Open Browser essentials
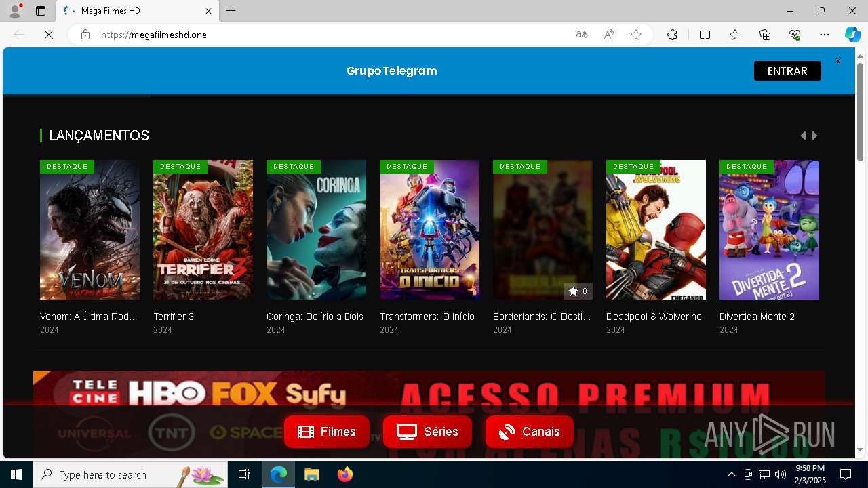The height and width of the screenshot is (488, 868). coord(795,35)
